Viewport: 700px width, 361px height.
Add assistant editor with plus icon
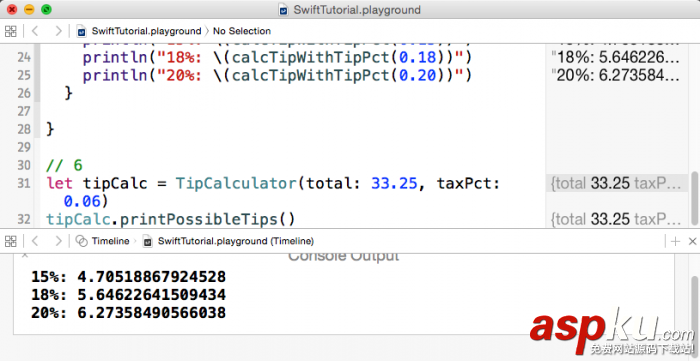675,241
